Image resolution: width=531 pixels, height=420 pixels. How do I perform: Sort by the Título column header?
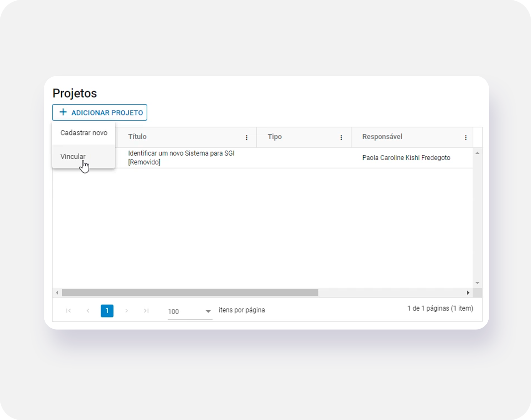point(137,137)
